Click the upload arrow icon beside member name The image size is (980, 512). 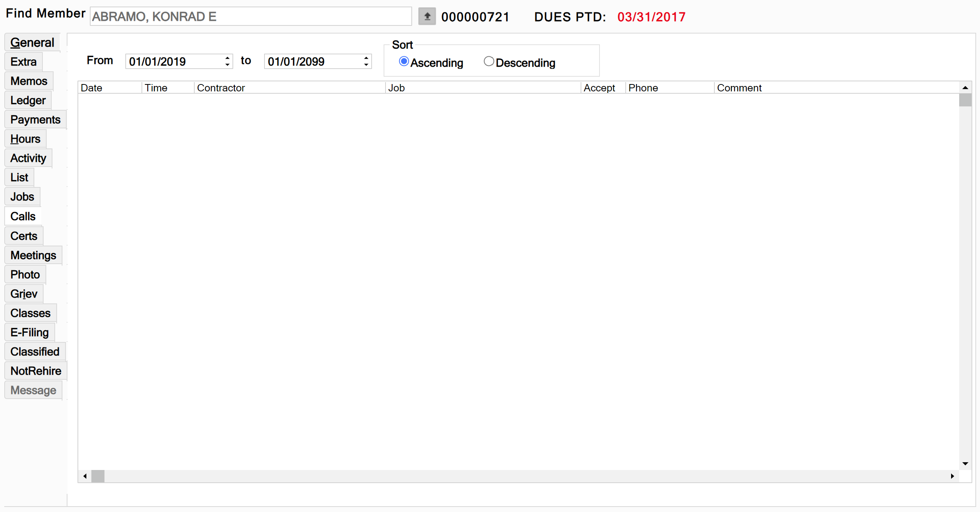(x=427, y=17)
